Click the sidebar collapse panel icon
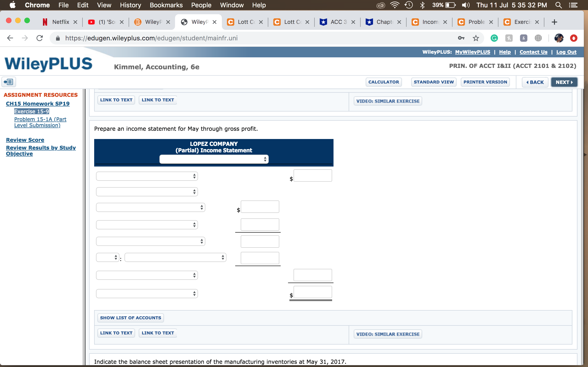Screen dimensions: 588x367 [9, 82]
